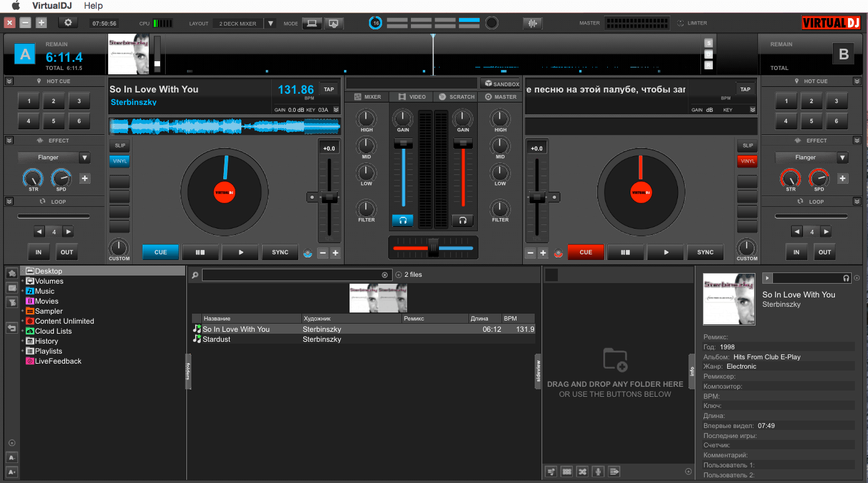
Task: Select Stardust track row
Action: pos(363,339)
